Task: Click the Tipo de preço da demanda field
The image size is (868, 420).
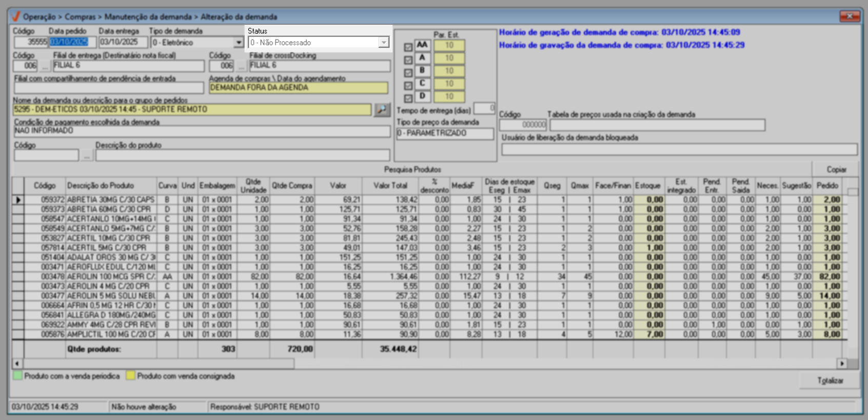Action: (x=444, y=133)
